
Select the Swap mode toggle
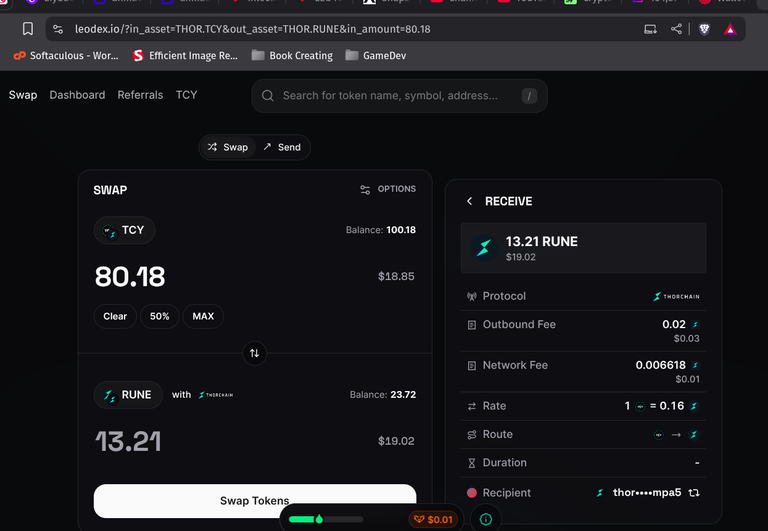point(228,147)
